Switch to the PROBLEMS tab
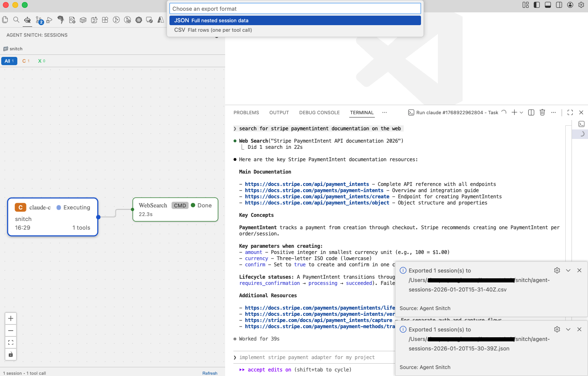 coord(246,113)
